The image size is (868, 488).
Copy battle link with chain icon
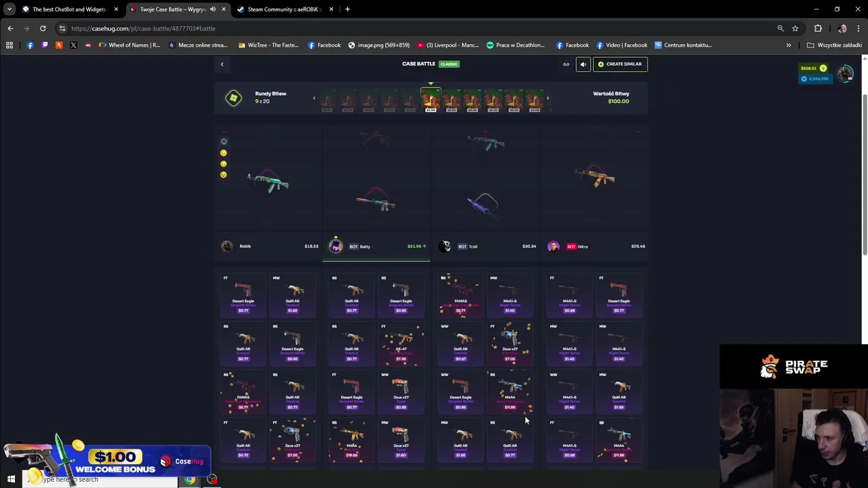[566, 64]
